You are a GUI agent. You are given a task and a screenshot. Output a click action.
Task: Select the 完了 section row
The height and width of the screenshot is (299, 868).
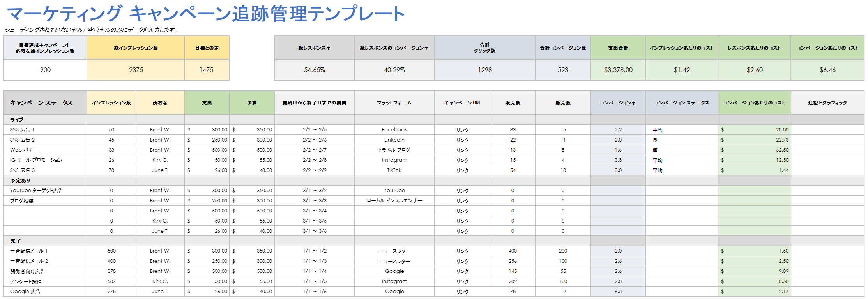[x=433, y=241]
